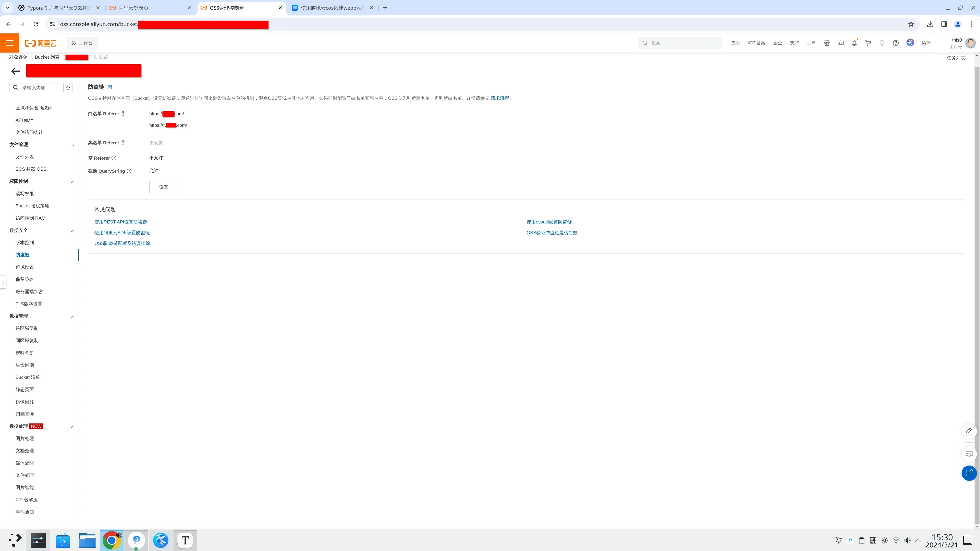Open the 使用REST API设置防盗链 link

point(121,222)
